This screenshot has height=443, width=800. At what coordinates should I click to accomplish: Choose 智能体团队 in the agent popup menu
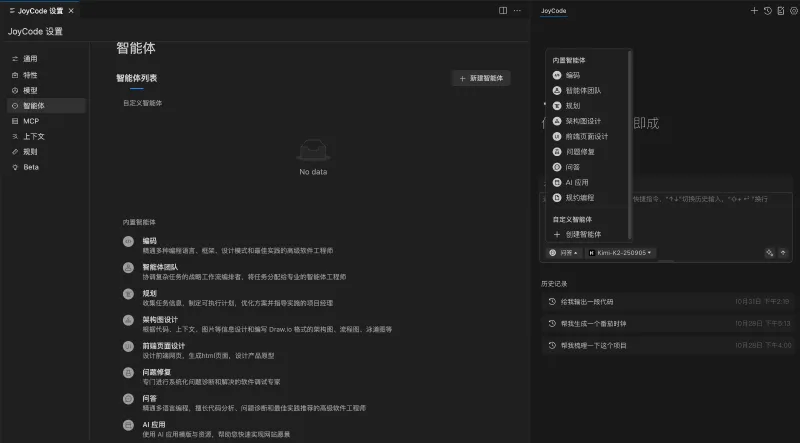coord(588,90)
